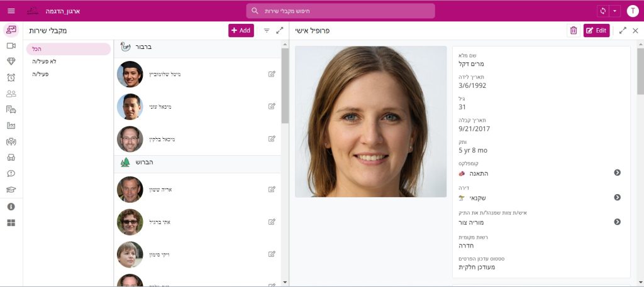Expand the personal profile panel

623,30
